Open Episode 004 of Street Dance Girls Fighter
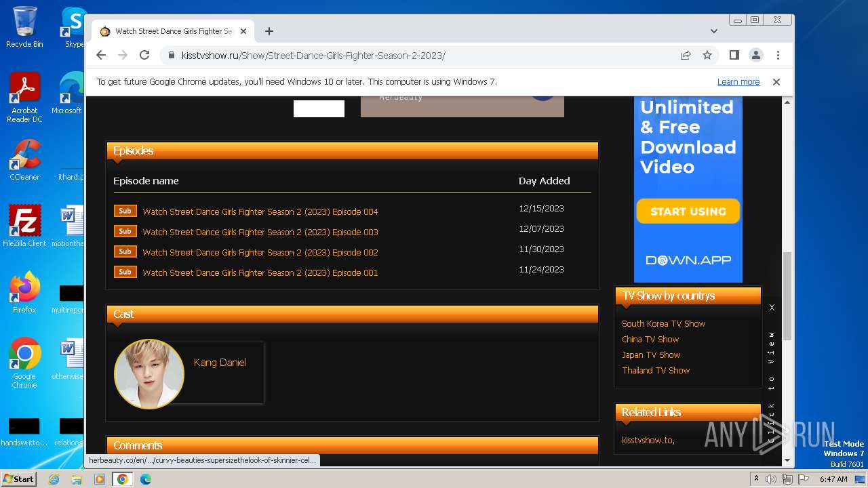The image size is (868, 488). (260, 211)
